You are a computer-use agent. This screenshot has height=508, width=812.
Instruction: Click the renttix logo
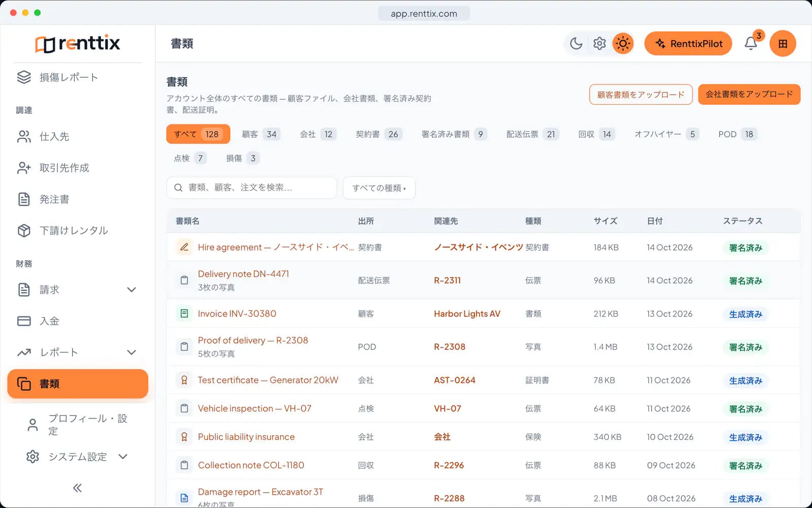tap(77, 44)
